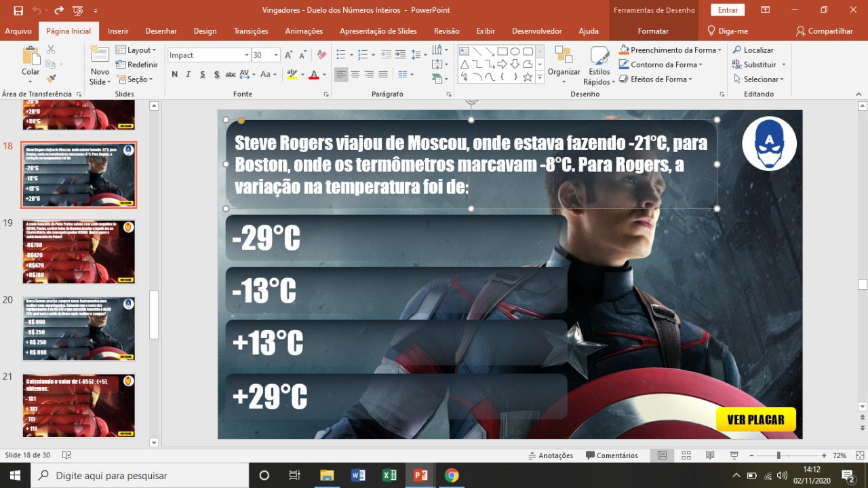This screenshot has height=488, width=868.
Task: Align text left in paragraph group
Action: 341,75
